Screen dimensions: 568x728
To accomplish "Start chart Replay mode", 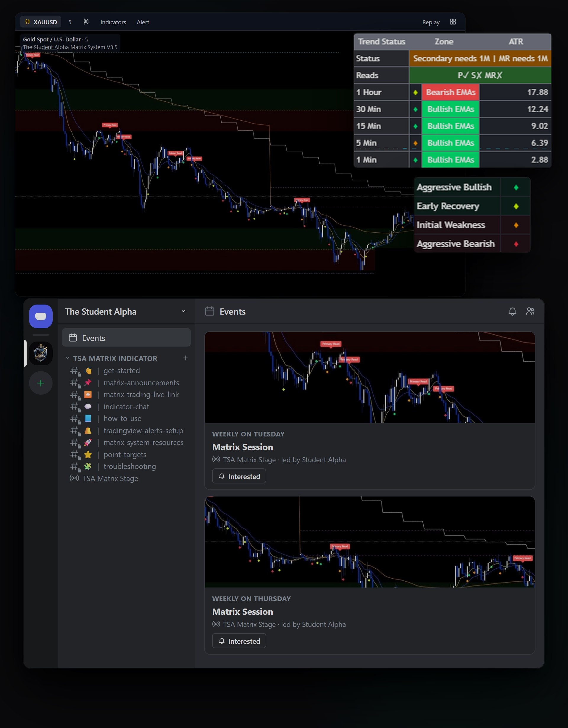I will [431, 22].
